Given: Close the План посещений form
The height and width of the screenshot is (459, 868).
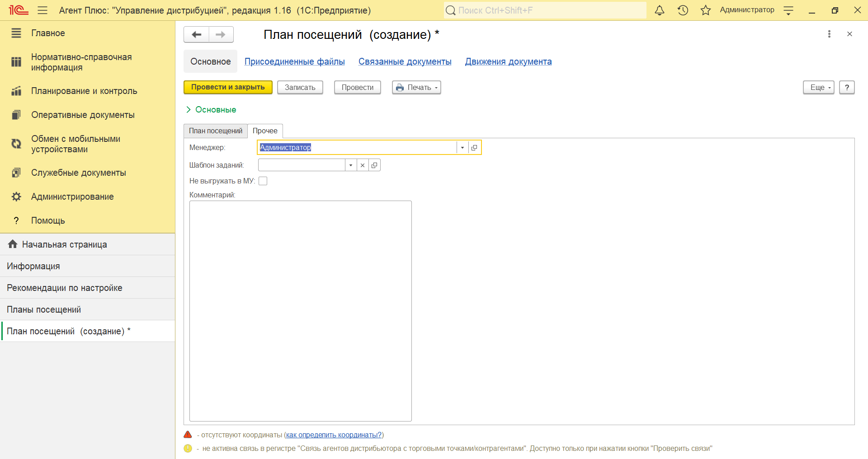Looking at the screenshot, I should 849,34.
